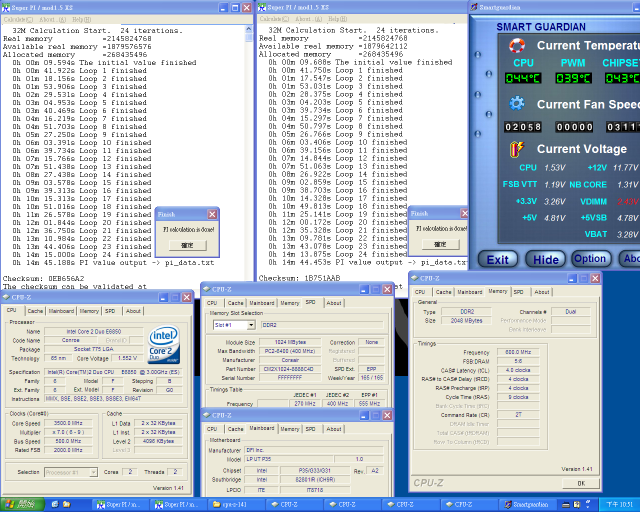
Task: Select About tab in CPU-Z Memory timings window
Action: point(542,292)
